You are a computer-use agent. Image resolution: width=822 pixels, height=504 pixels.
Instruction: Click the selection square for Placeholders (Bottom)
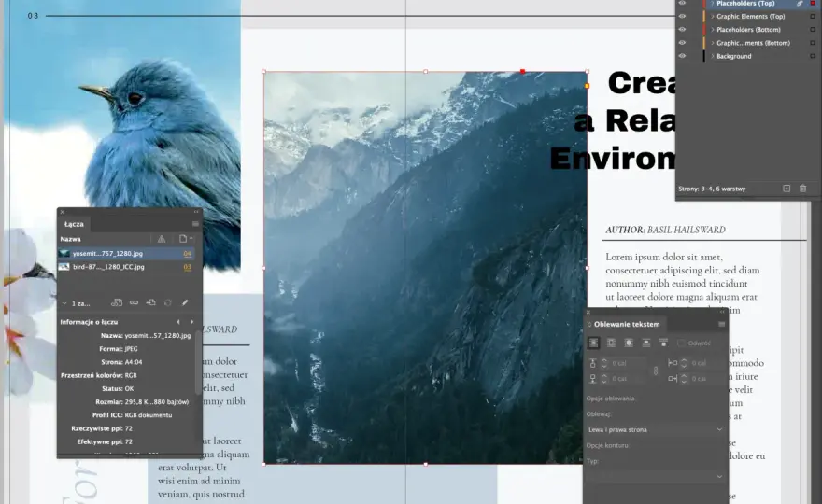pyautogui.click(x=813, y=30)
